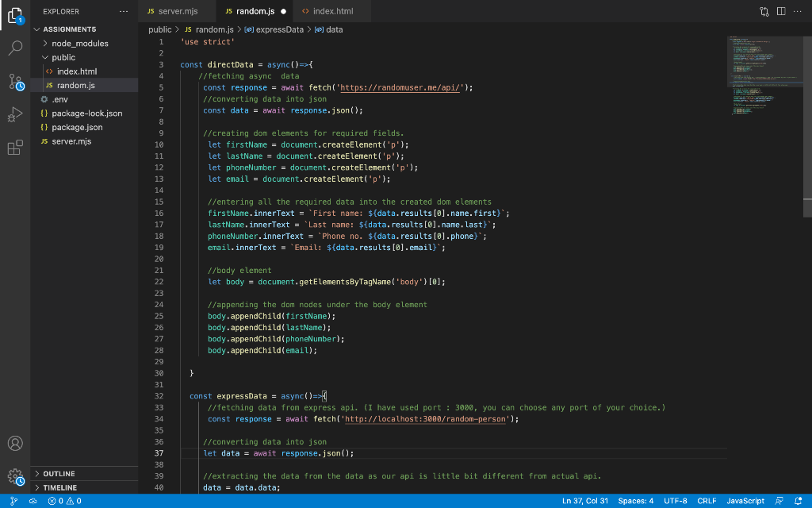
Task: Switch to the index.html tab
Action: (x=331, y=11)
